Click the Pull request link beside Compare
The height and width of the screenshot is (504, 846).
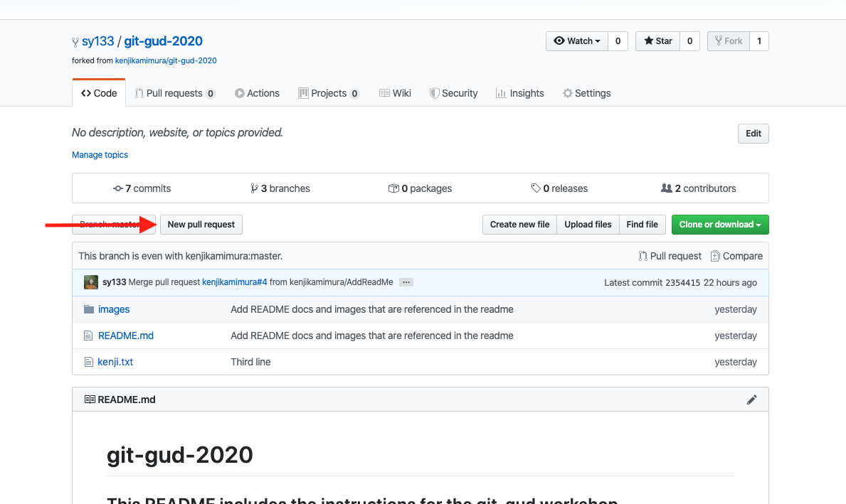[670, 256]
